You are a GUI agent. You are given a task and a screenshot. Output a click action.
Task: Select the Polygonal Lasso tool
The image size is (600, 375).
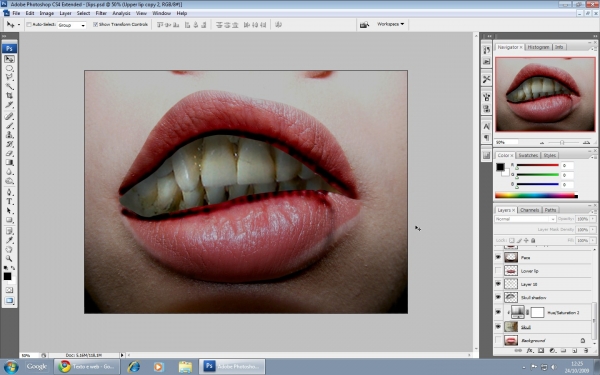10,78
